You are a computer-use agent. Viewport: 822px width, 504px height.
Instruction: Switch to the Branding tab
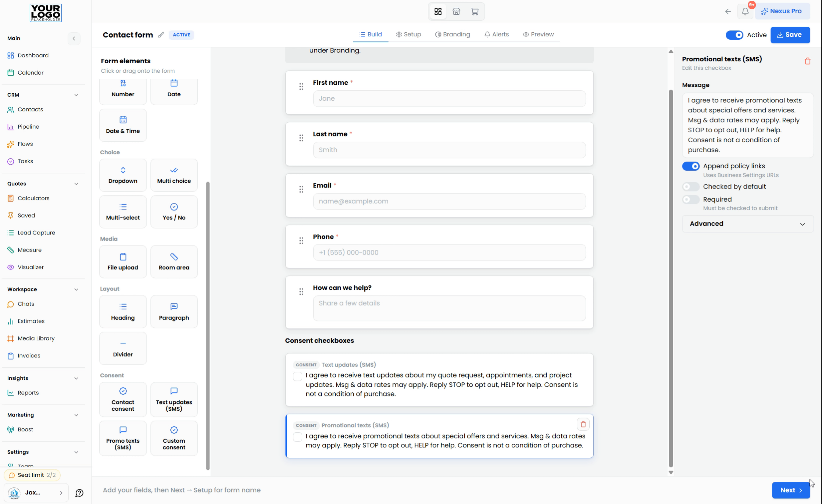tap(453, 35)
